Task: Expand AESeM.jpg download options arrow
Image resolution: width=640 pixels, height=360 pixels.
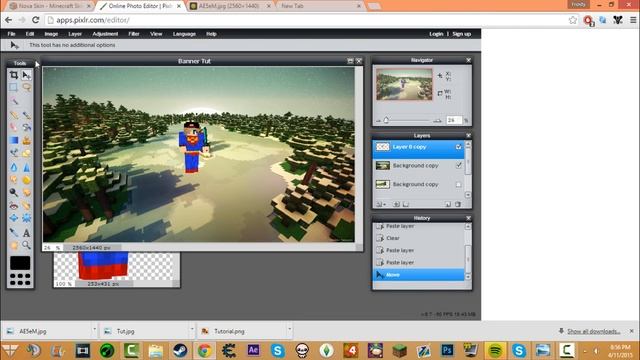Action: (x=94, y=329)
